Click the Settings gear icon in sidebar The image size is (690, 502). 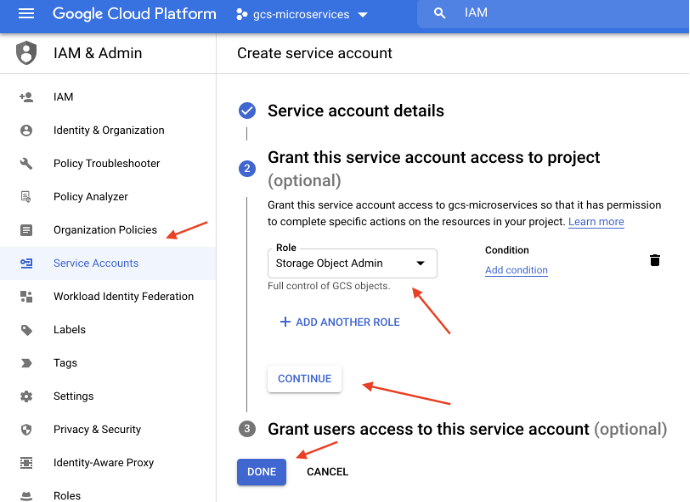[27, 396]
